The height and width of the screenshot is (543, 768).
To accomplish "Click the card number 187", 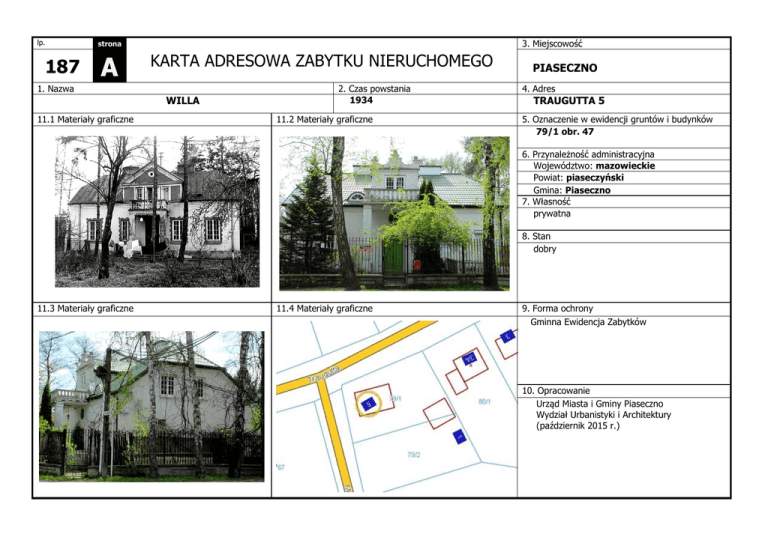I will click(x=62, y=66).
